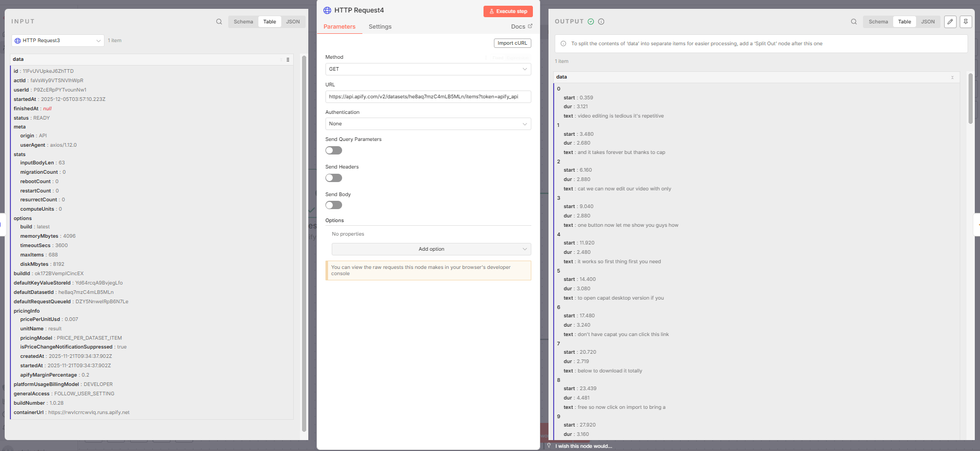Select JSON view in the OUTPUT panel

click(x=928, y=22)
